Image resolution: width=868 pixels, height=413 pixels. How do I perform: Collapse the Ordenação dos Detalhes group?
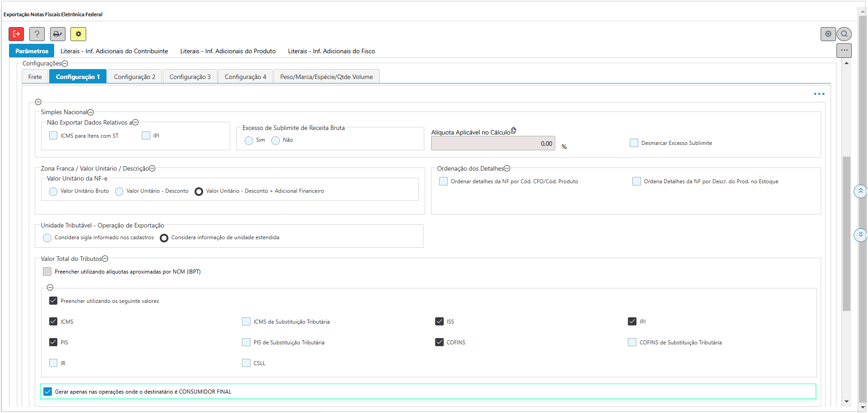[x=507, y=169]
